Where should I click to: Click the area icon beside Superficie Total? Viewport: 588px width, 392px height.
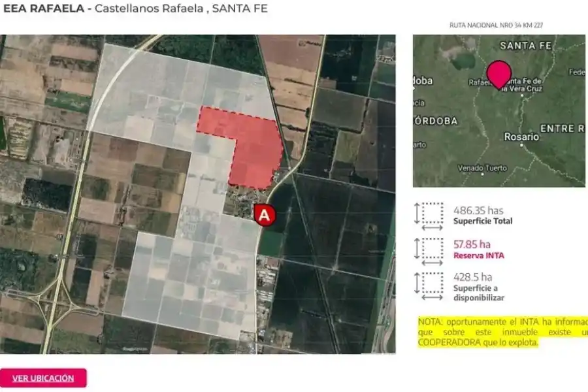[x=429, y=215]
